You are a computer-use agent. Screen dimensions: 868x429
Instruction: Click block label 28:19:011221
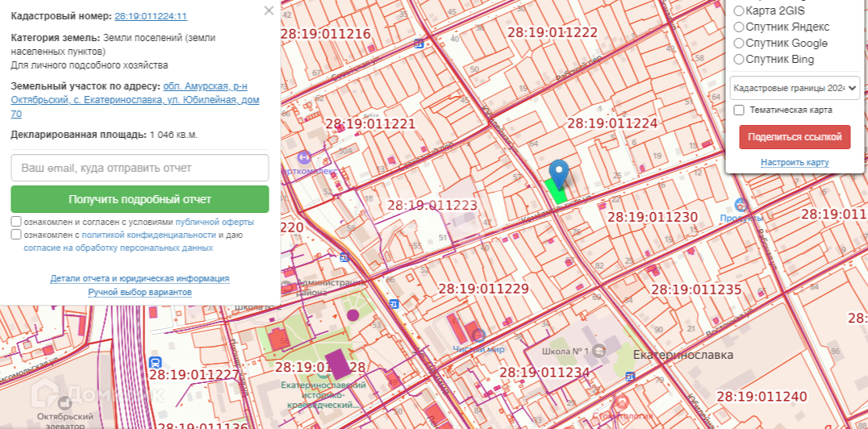click(369, 123)
